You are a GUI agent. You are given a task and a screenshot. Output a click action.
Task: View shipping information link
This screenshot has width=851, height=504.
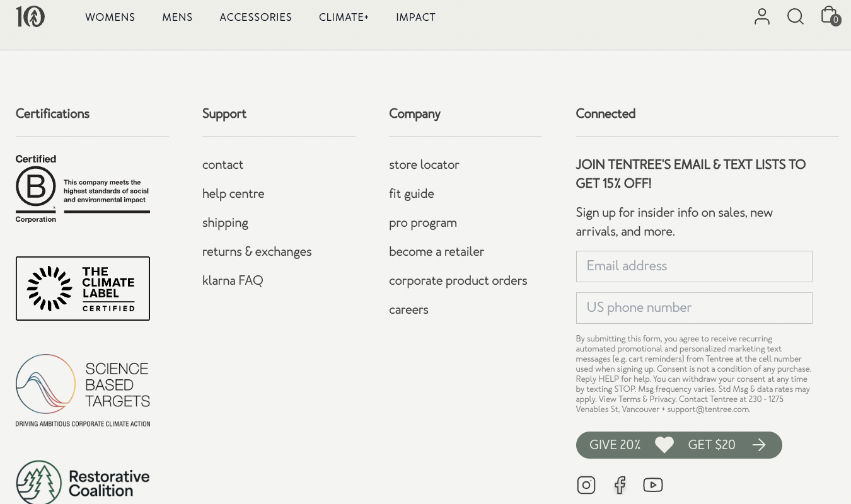[225, 223]
